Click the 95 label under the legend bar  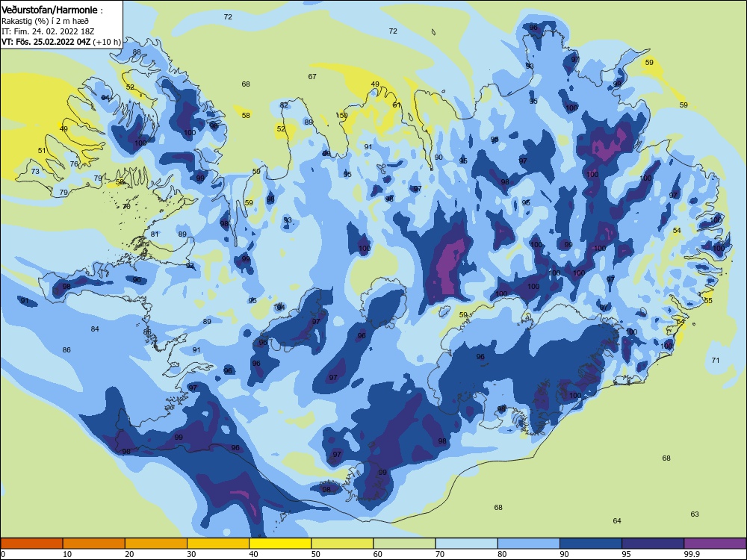[626, 554]
